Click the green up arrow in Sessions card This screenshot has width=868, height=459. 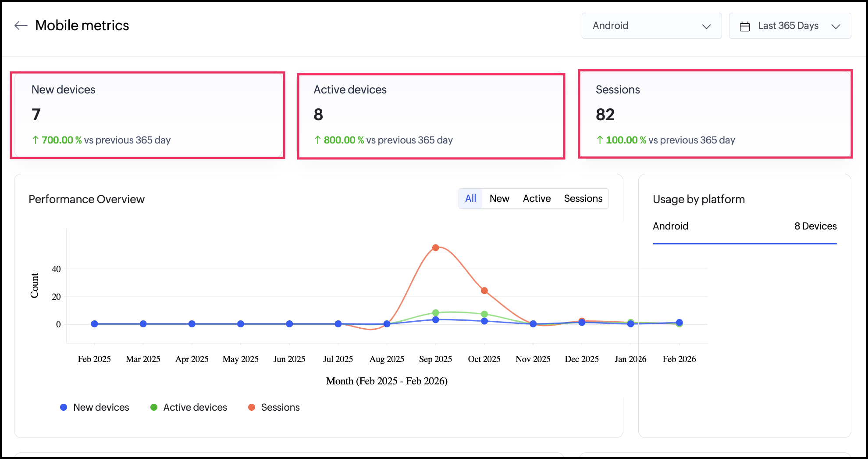tap(600, 140)
